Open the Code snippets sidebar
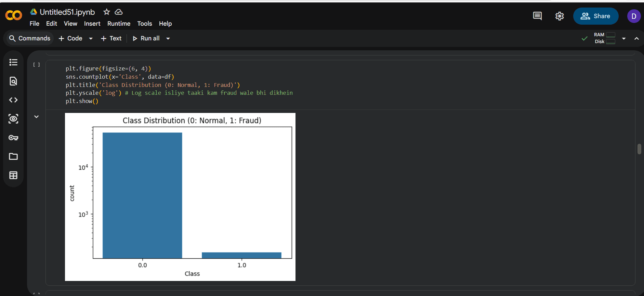The height and width of the screenshot is (296, 644). [13, 100]
